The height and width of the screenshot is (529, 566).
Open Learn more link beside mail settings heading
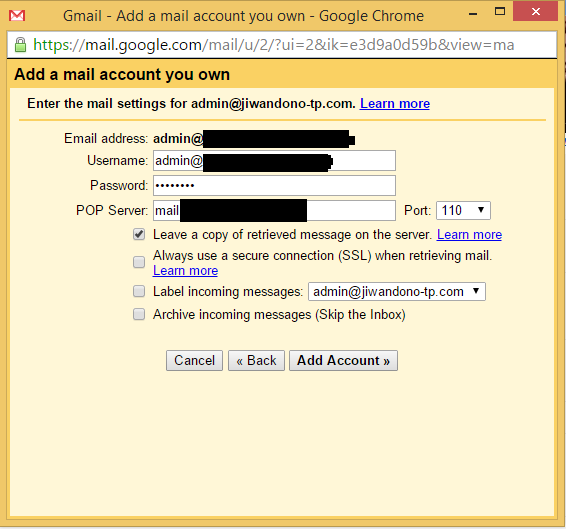point(395,104)
